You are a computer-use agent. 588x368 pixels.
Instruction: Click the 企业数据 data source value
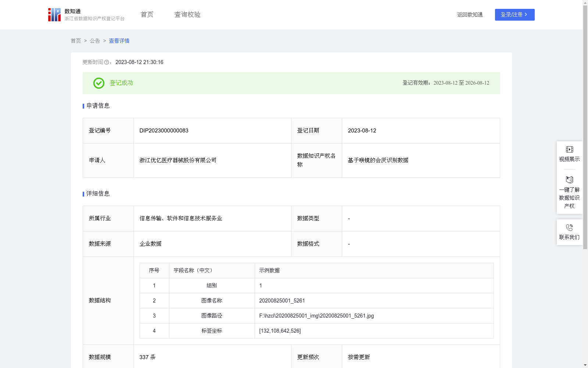pos(150,244)
